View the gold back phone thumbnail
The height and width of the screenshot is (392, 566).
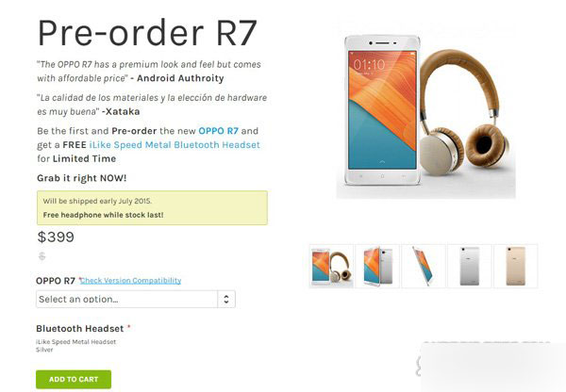click(x=516, y=266)
